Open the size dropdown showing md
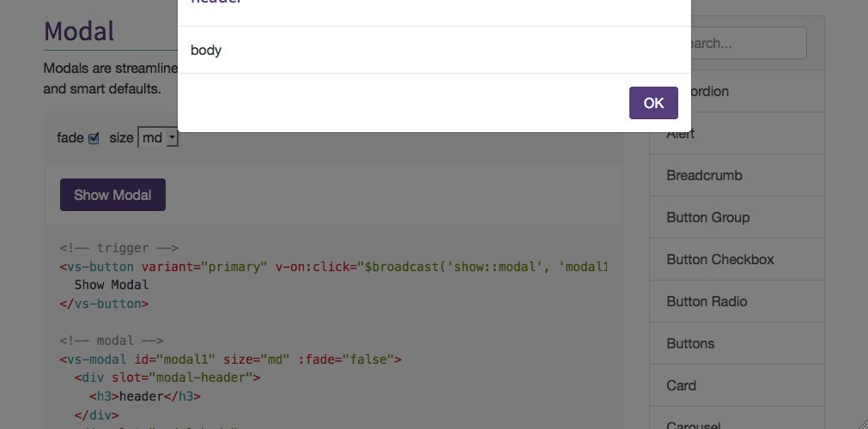 [x=158, y=137]
